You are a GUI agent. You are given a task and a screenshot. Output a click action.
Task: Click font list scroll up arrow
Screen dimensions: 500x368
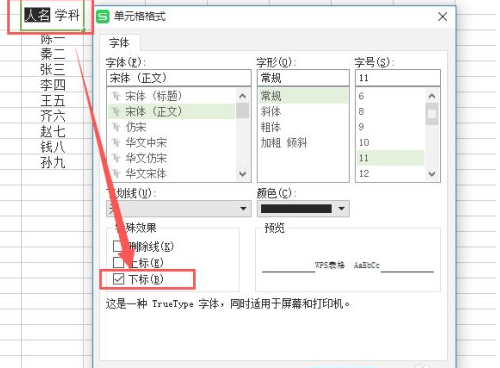click(x=243, y=96)
